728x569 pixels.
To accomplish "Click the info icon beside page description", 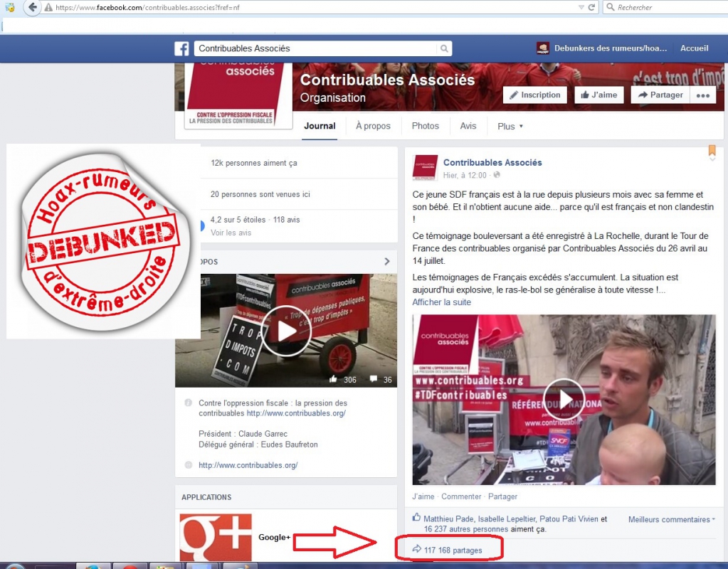I will [188, 403].
